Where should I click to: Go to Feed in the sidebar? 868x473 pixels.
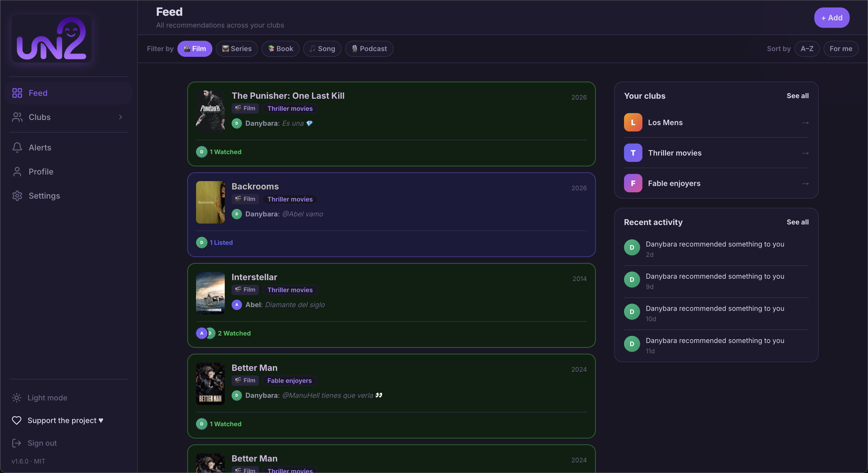[x=68, y=93]
